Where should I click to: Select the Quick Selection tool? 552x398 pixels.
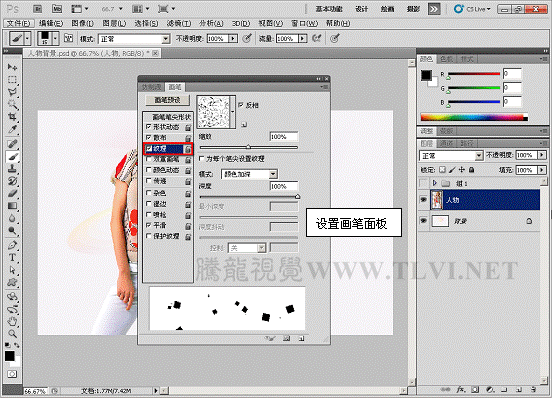click(12, 104)
